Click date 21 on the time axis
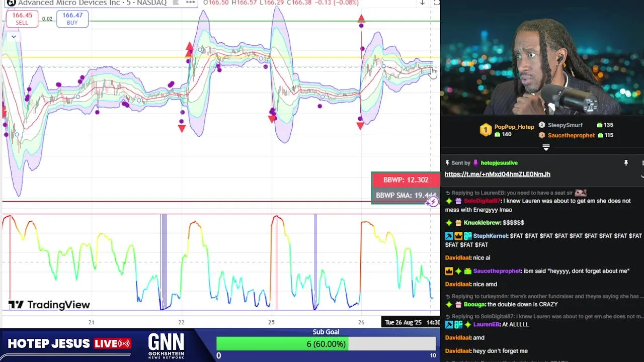 pyautogui.click(x=91, y=322)
